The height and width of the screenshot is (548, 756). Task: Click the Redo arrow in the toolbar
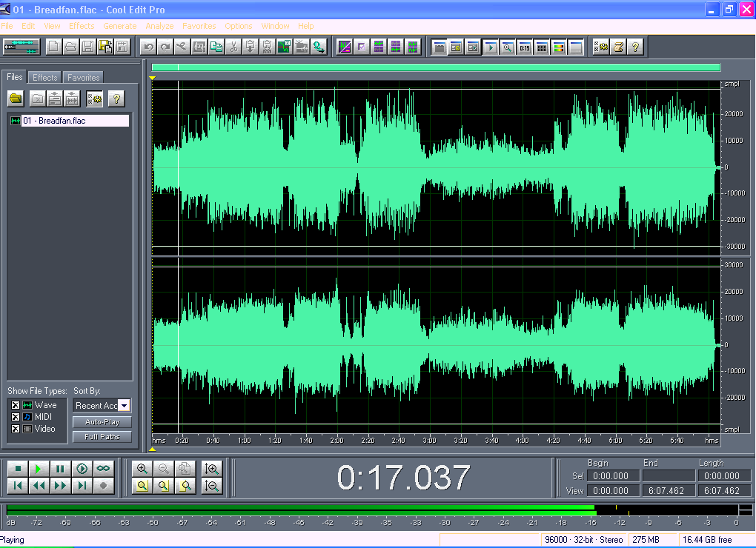pyautogui.click(x=165, y=47)
